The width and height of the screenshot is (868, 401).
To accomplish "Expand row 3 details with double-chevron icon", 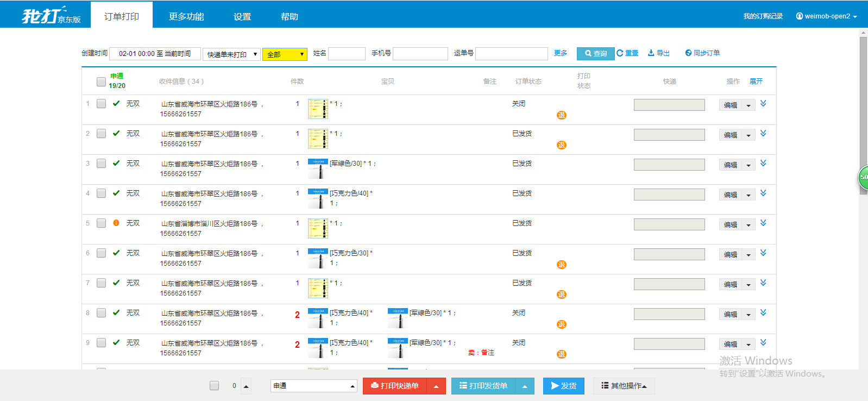I will (763, 163).
